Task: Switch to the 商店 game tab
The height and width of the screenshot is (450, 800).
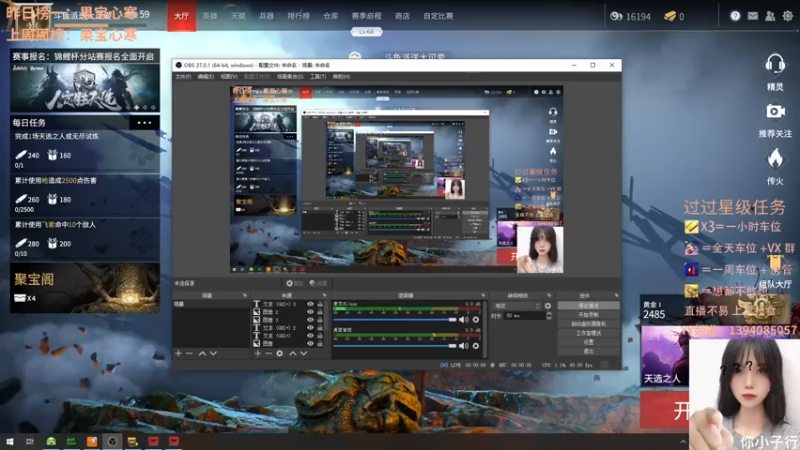Action: (x=402, y=16)
